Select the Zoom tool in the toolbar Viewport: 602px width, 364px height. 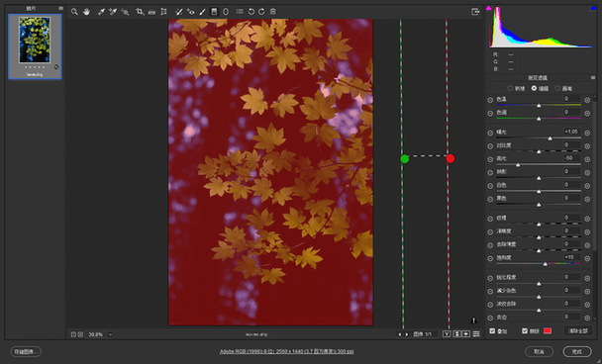(74, 12)
